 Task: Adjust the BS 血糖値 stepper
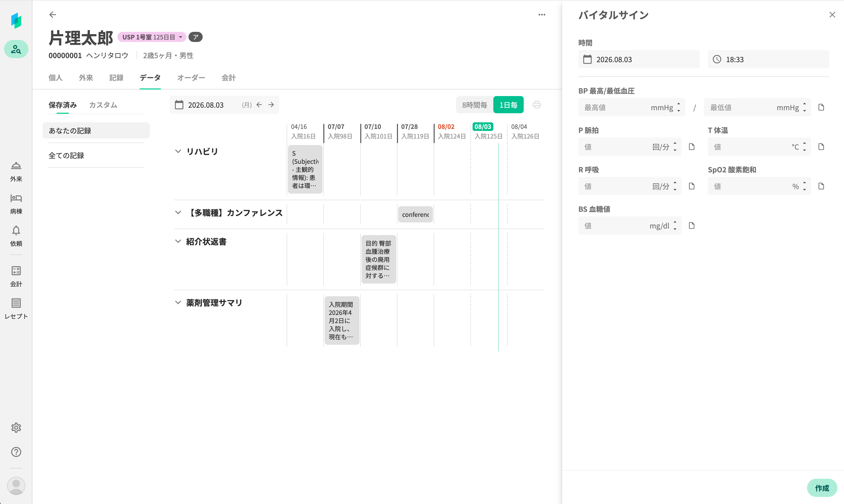(x=675, y=225)
